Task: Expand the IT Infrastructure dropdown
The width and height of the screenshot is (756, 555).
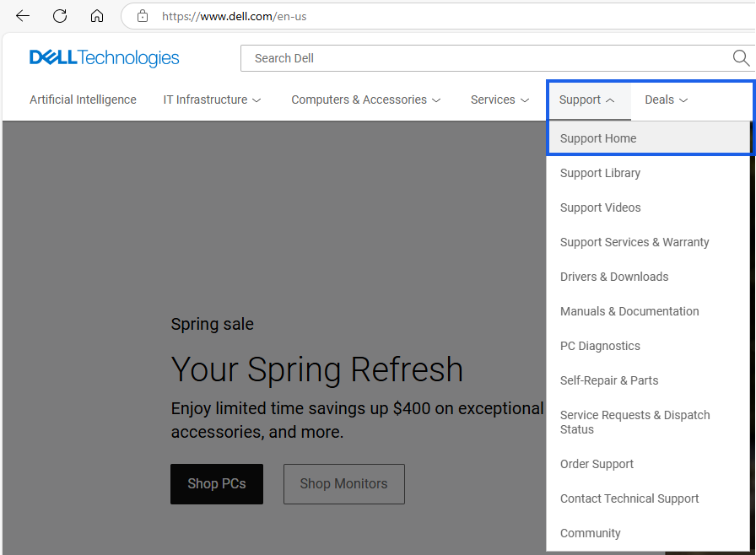Action: [x=212, y=100]
